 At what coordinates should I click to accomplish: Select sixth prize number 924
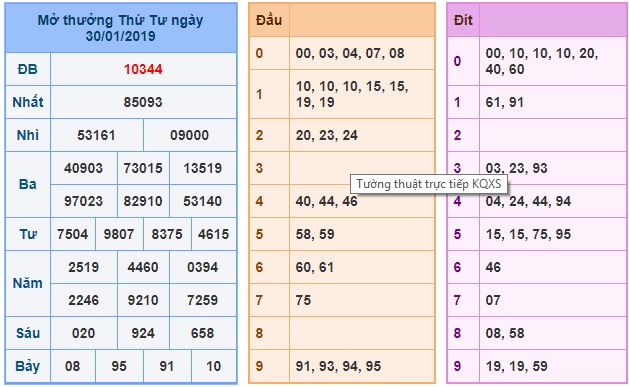(143, 333)
